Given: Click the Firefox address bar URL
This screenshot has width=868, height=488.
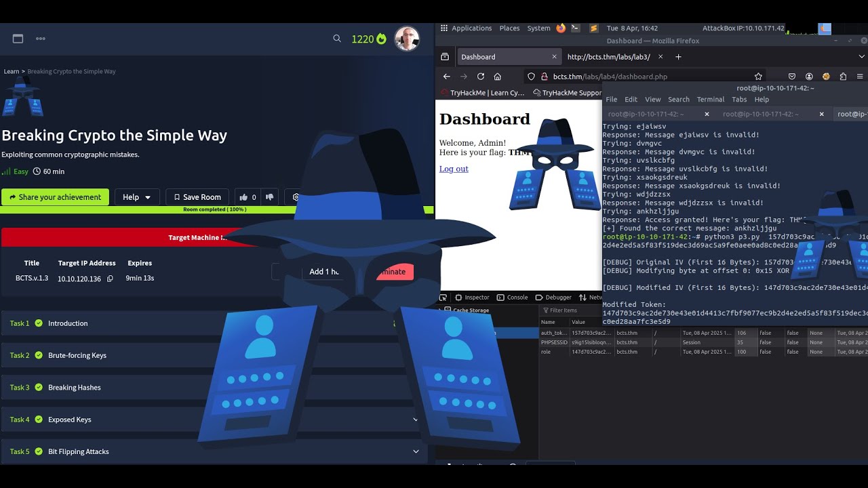Looking at the screenshot, I should tap(610, 77).
